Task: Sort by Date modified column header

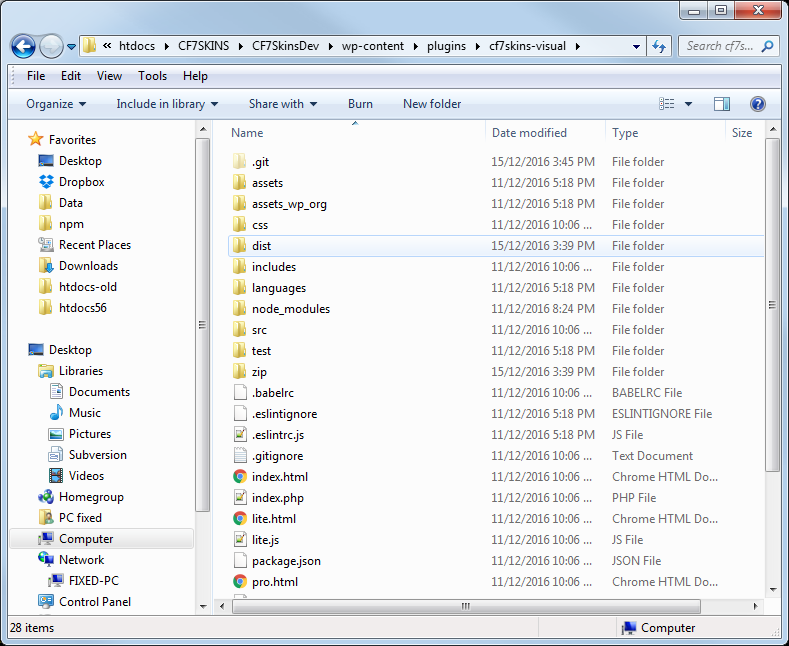Action: coord(529,133)
